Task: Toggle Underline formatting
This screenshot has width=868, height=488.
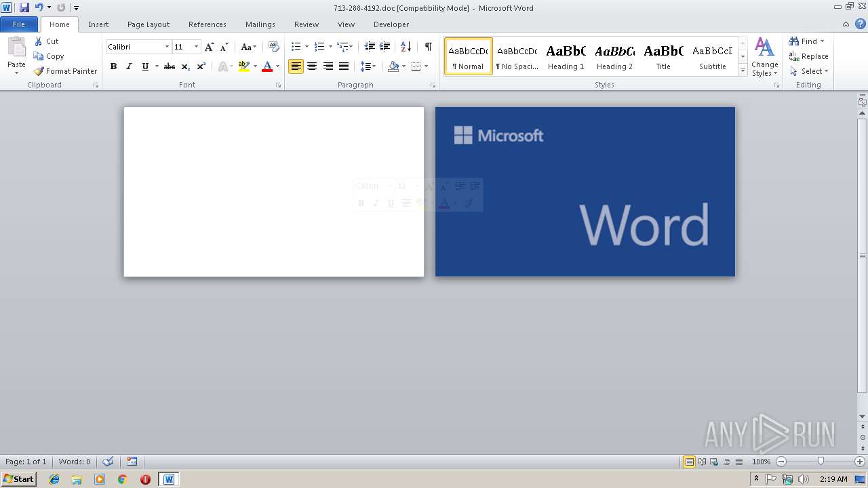Action: click(144, 66)
